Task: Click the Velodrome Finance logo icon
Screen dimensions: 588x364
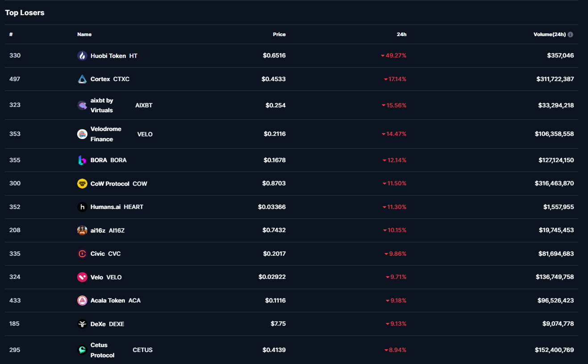Action: tap(82, 134)
